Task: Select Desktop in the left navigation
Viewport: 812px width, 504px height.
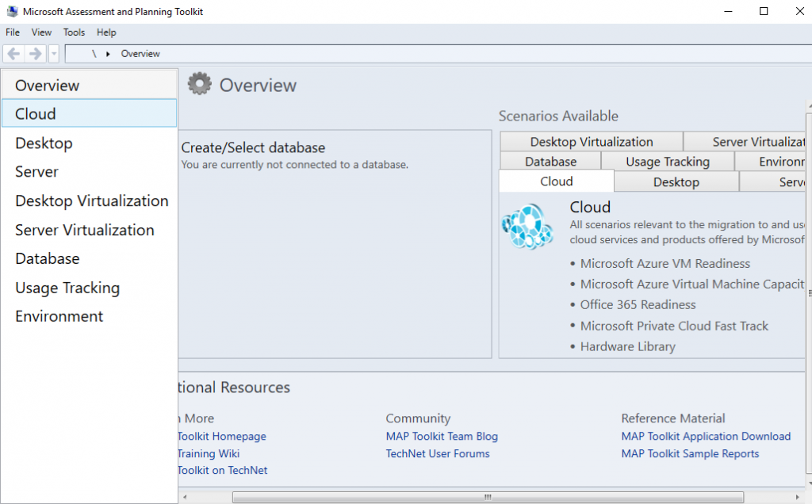Action: 89,143
